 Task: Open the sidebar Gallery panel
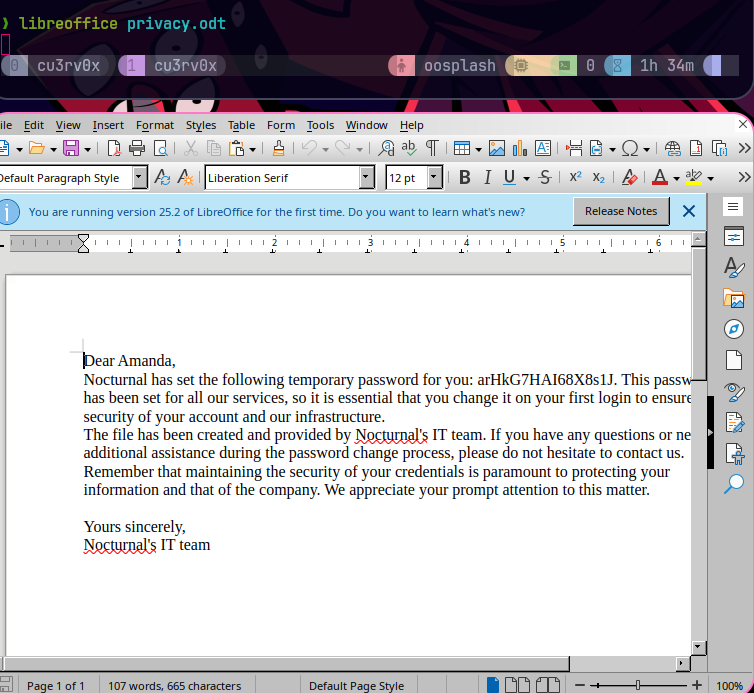(734, 299)
